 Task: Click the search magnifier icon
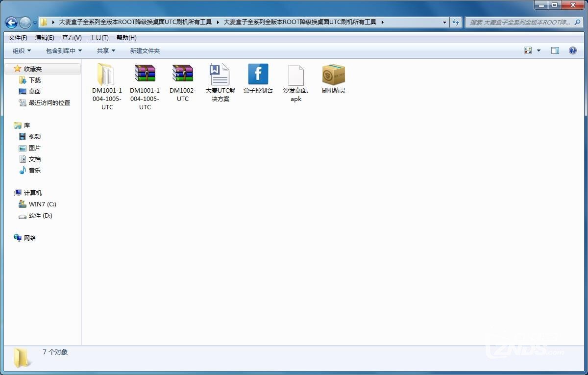point(578,22)
